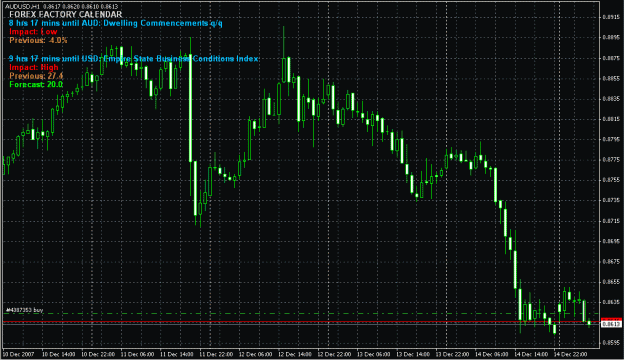
Task: Click the '11 Dec 14:00' time axis label
Action: (x=177, y=354)
